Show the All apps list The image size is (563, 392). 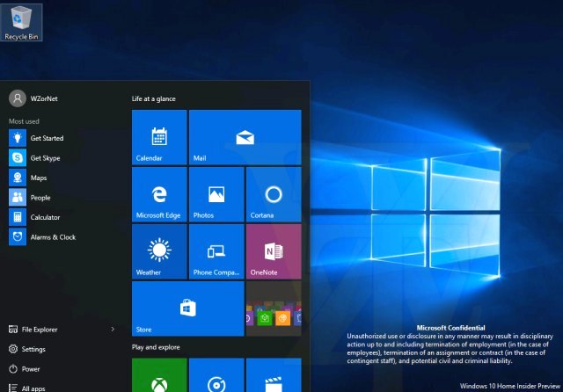[x=33, y=388]
